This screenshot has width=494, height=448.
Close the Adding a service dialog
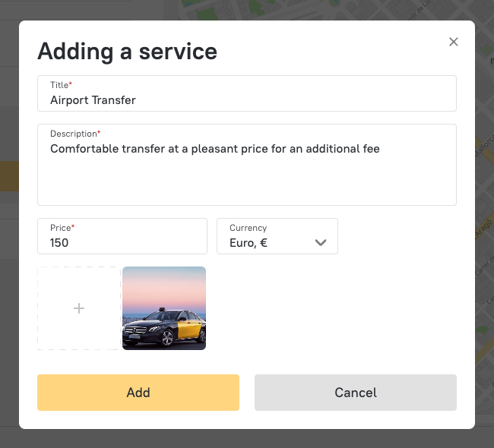coord(454,42)
